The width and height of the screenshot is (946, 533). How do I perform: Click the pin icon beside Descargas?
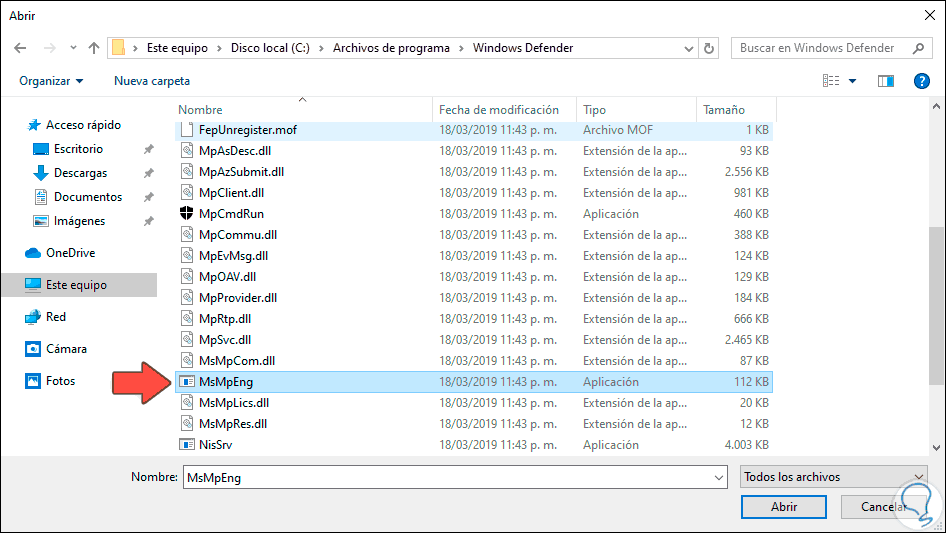click(148, 173)
